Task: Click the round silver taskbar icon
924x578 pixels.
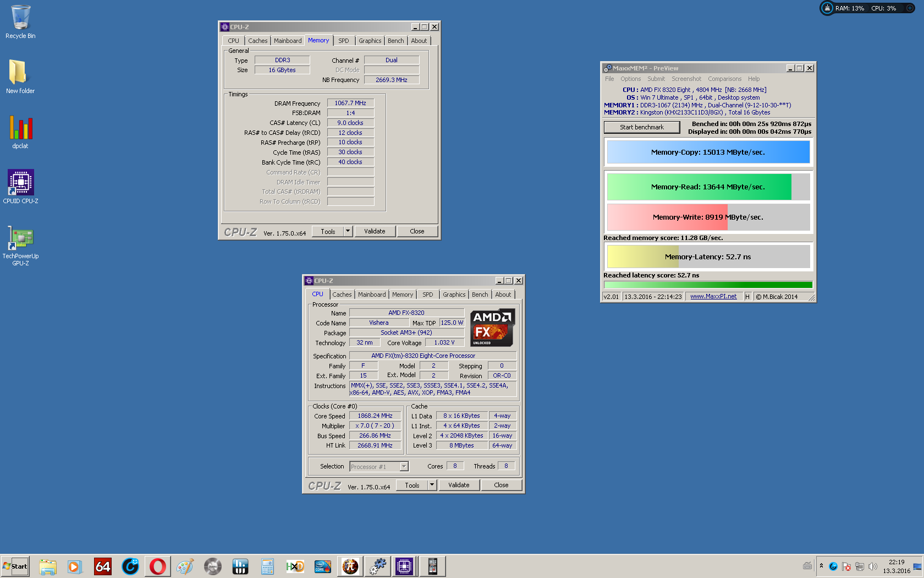Action: click(x=212, y=566)
